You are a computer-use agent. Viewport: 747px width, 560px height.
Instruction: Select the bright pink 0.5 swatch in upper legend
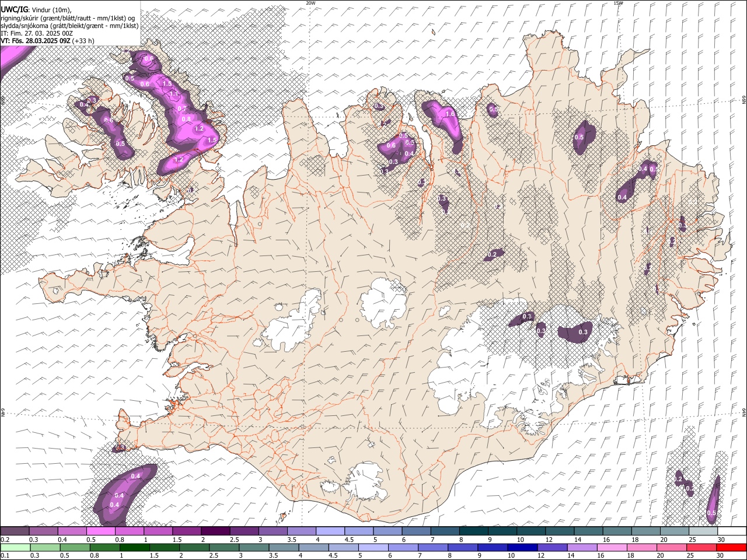(x=100, y=531)
